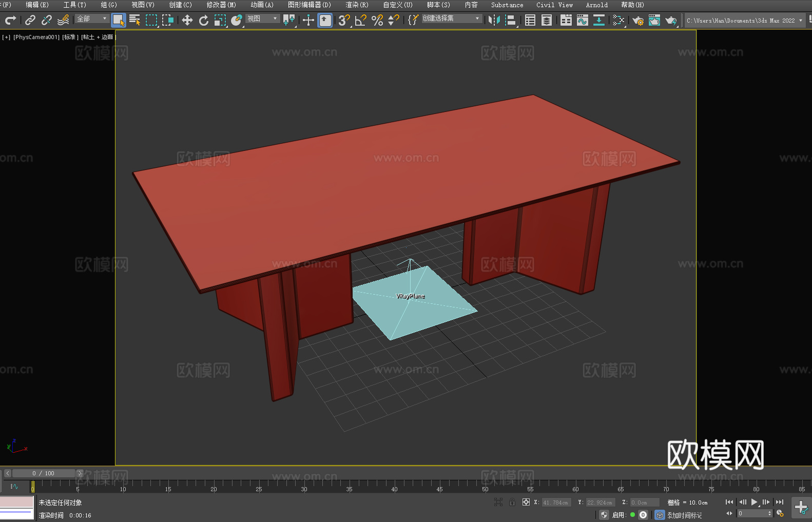
Task: Show the Ribbon toggle icon
Action: click(x=566, y=20)
